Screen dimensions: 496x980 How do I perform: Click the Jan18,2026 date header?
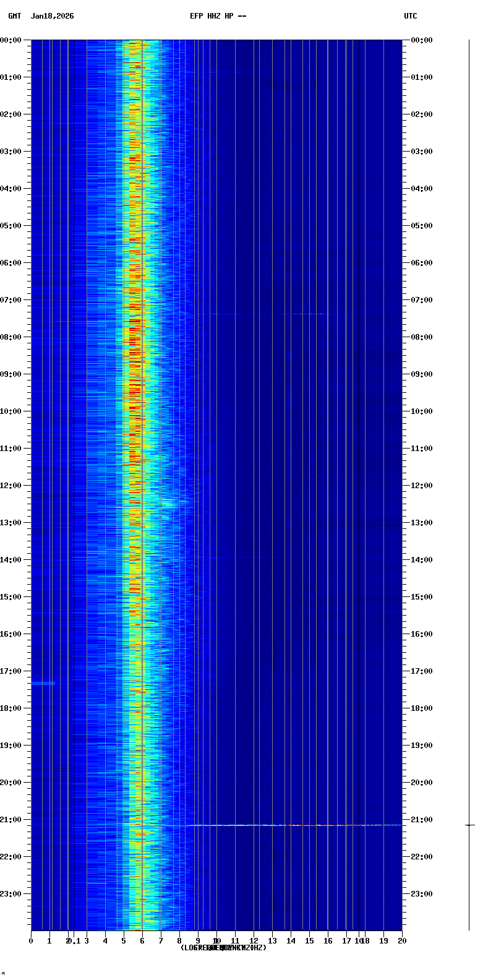[52, 16]
